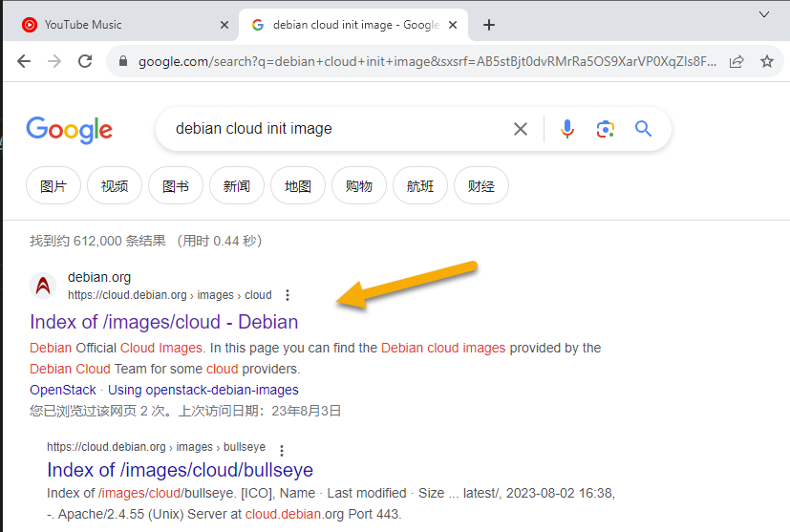This screenshot has height=532, width=790.
Task: Open Index of /images/cloud - Debian result
Action: pyautogui.click(x=163, y=322)
